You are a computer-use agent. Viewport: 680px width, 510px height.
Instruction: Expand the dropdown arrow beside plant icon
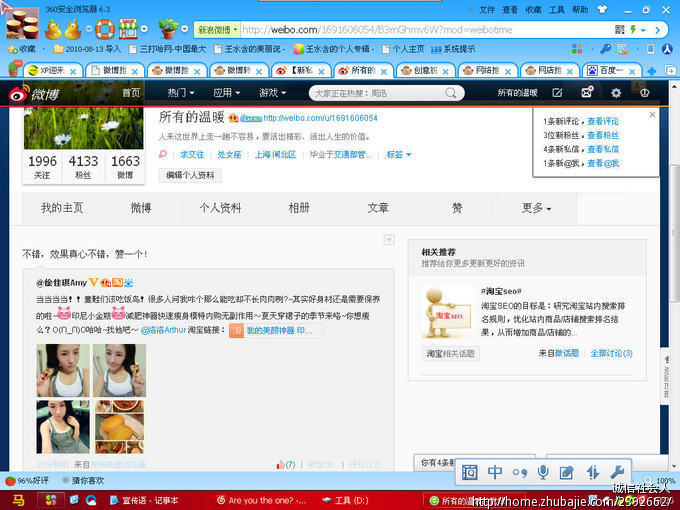point(184,29)
